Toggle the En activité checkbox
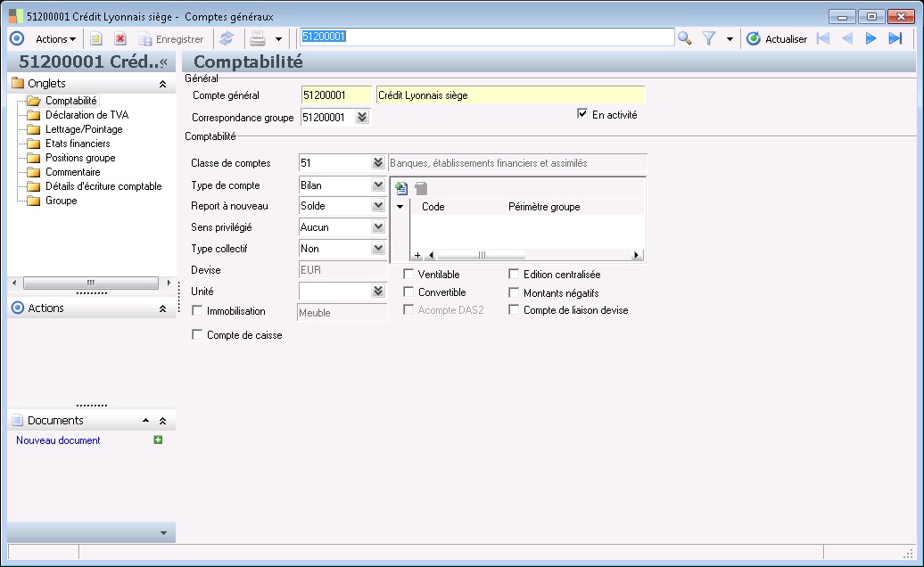 click(x=582, y=113)
